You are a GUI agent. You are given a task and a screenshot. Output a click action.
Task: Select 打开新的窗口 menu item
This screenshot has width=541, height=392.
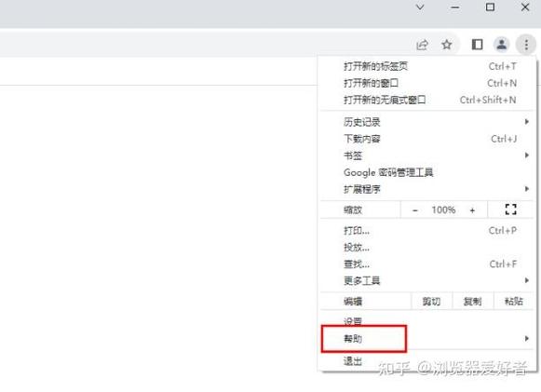click(x=427, y=83)
